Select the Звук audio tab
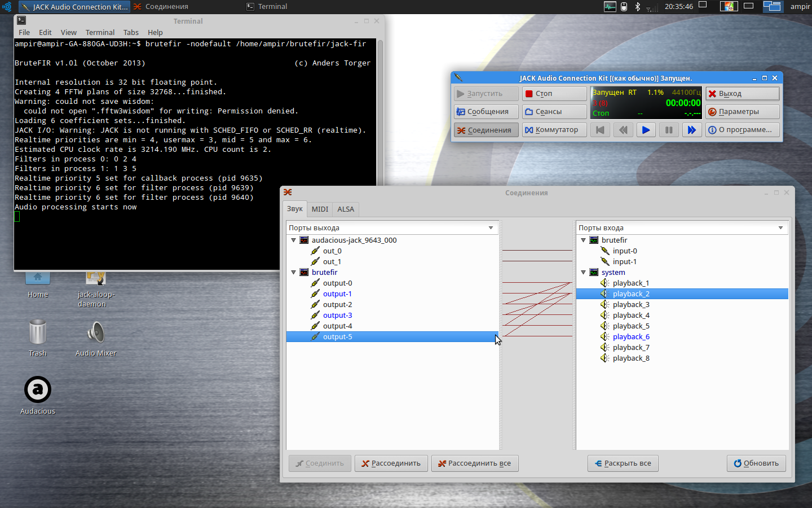The height and width of the screenshot is (508, 812). tap(295, 209)
